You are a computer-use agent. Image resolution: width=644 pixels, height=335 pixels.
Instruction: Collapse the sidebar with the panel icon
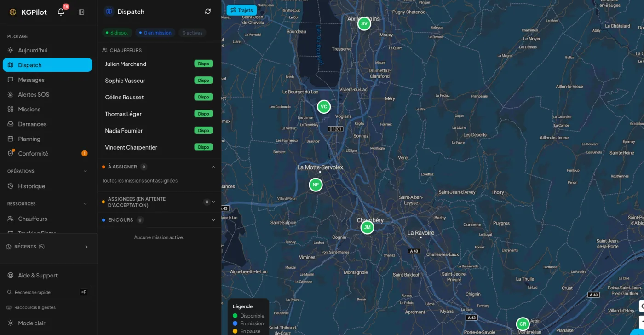(81, 12)
